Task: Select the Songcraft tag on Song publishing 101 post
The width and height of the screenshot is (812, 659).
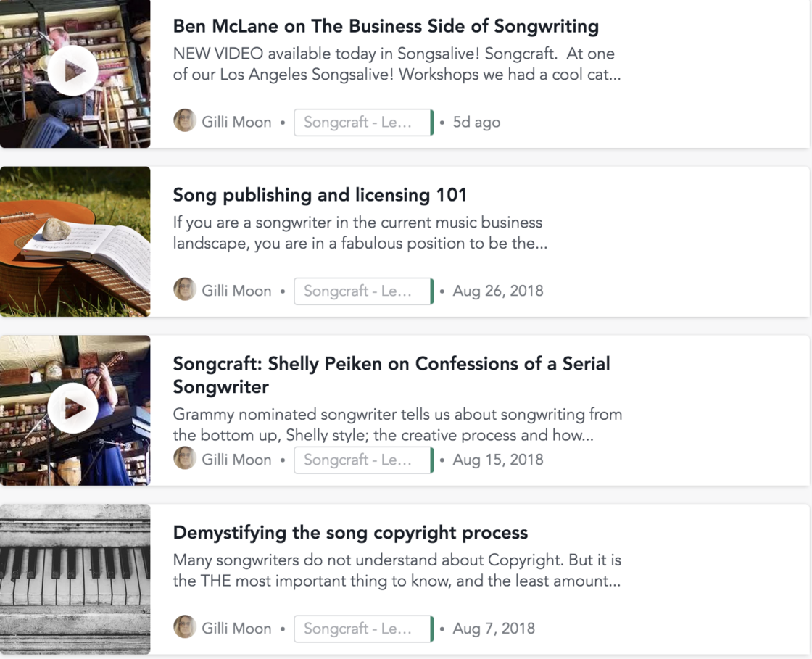Action: pyautogui.click(x=362, y=291)
